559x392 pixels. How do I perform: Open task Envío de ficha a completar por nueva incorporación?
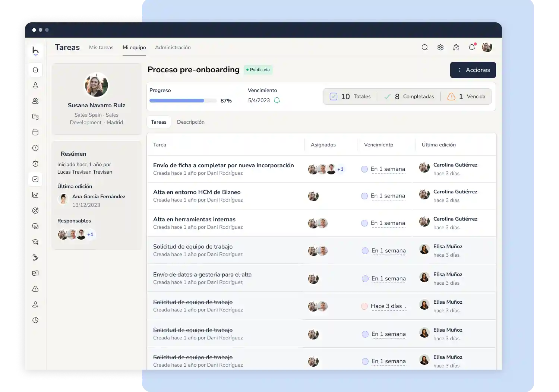[224, 165]
